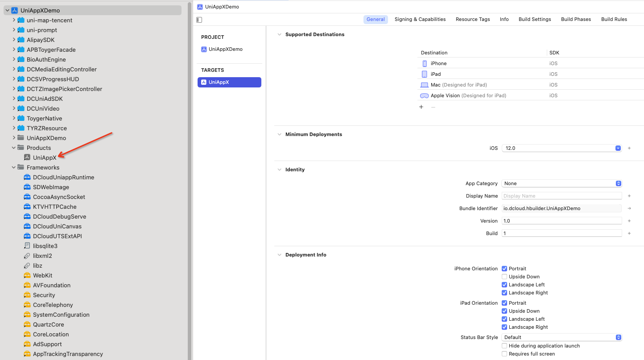The image size is (644, 360).
Task: Click the KTVHTTPCache framework icon
Action: click(x=27, y=207)
